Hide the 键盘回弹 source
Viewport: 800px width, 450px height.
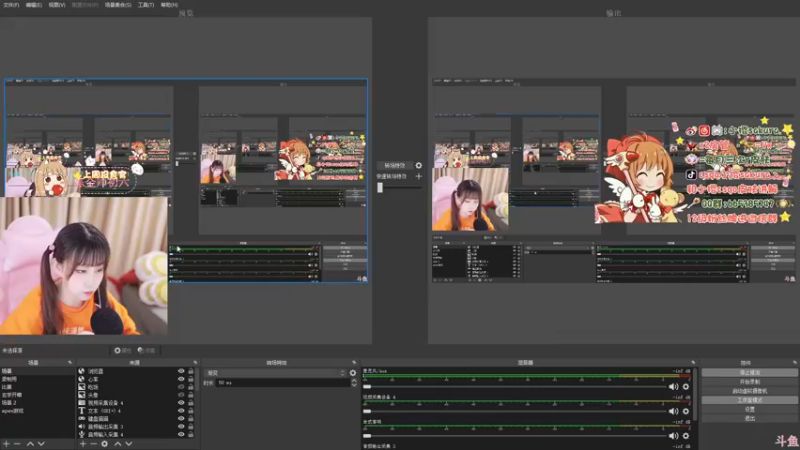(x=181, y=418)
